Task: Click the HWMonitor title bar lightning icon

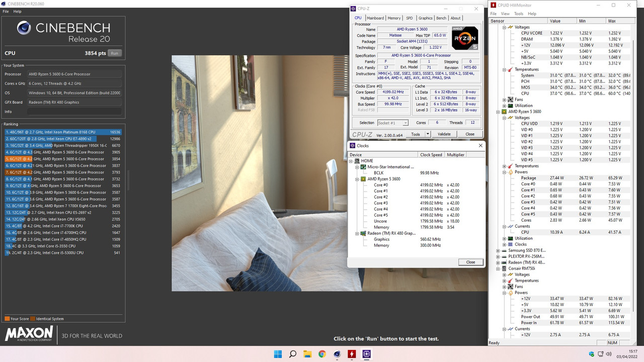Action: tap(494, 5)
